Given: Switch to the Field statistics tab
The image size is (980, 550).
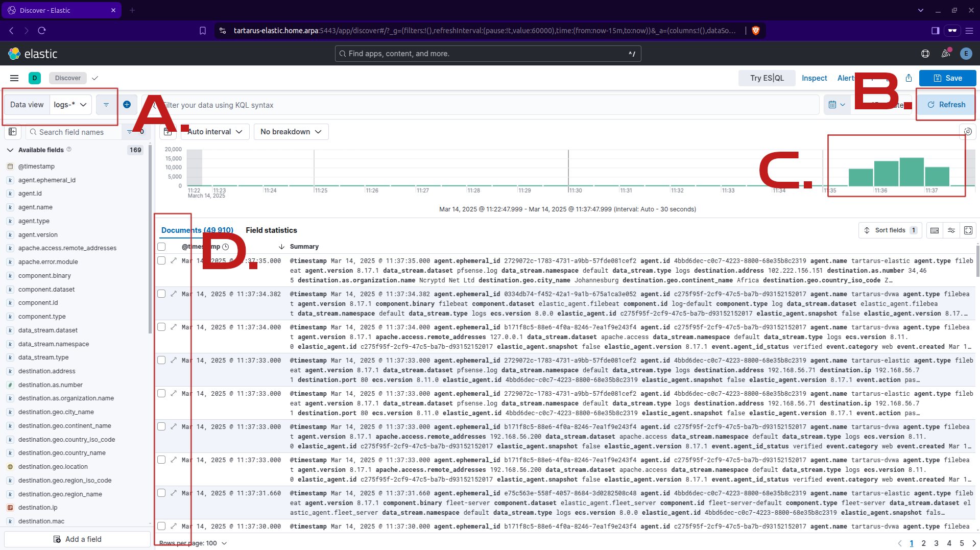Looking at the screenshot, I should pos(271,230).
